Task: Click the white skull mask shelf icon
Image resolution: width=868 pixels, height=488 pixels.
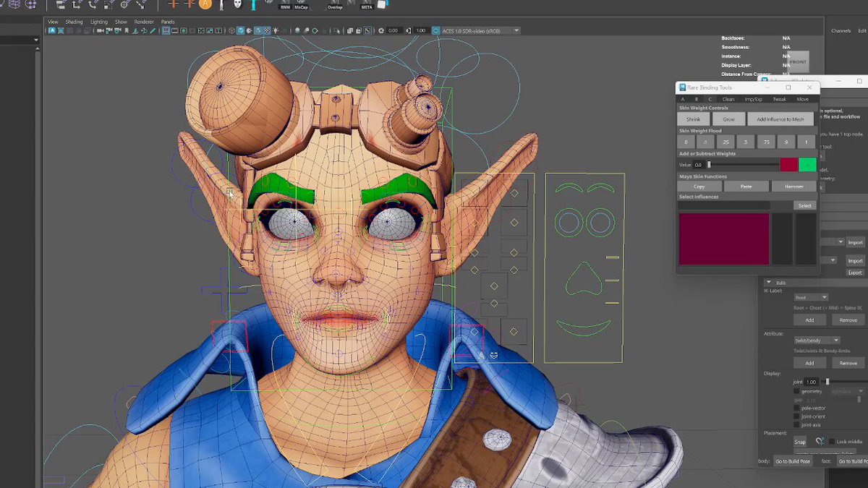Action: (x=238, y=4)
